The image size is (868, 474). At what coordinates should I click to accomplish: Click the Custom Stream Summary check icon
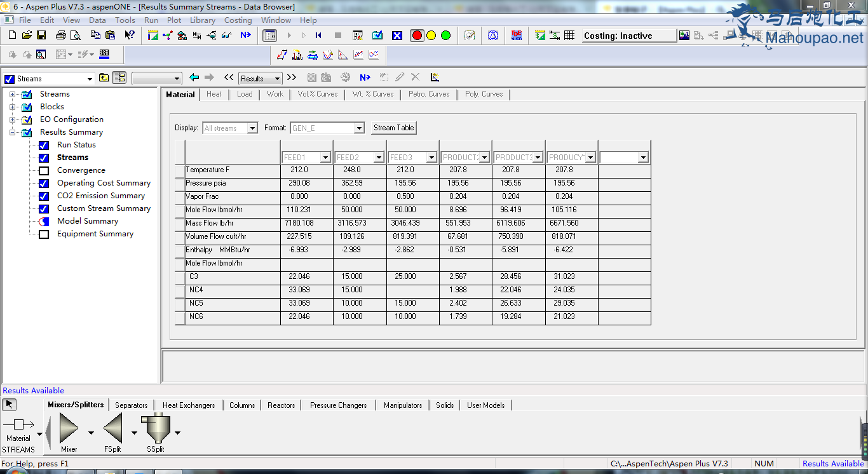44,208
